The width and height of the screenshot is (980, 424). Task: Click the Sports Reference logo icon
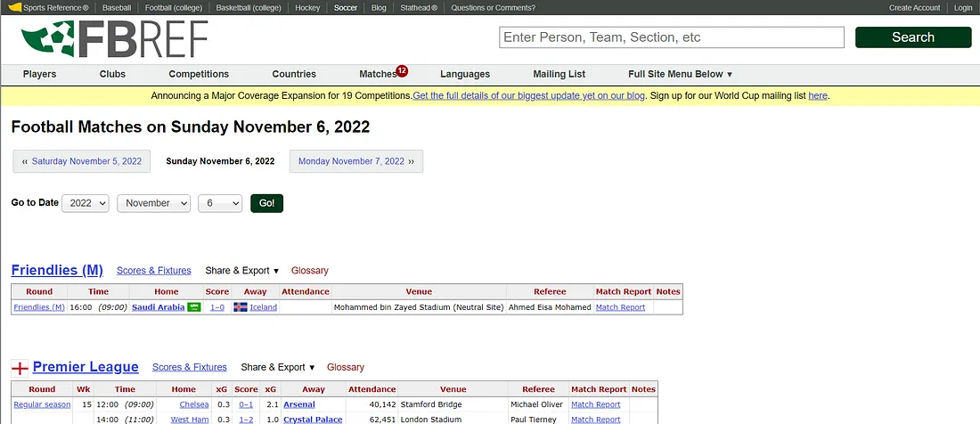(15, 8)
